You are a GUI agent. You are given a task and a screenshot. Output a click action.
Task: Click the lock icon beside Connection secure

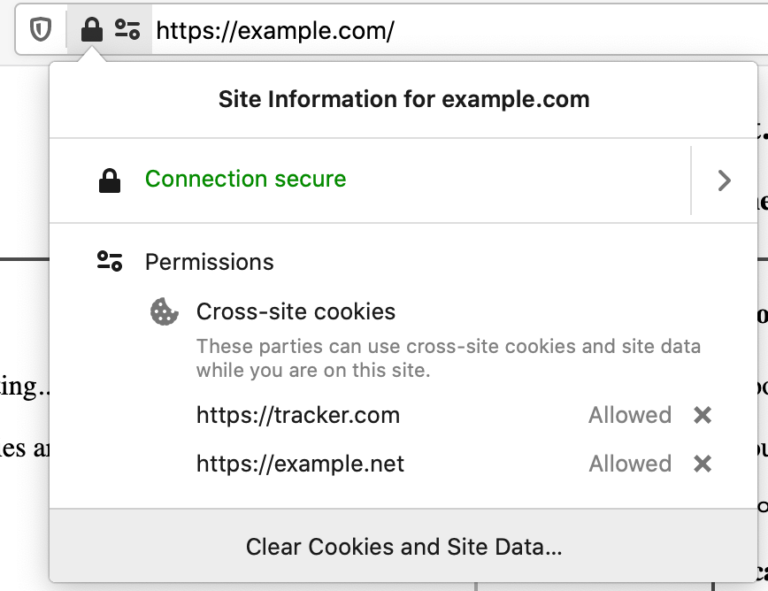110,181
